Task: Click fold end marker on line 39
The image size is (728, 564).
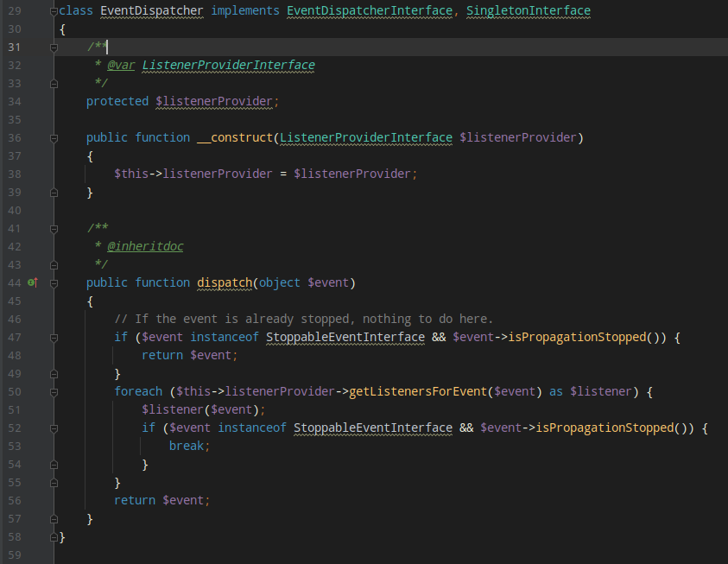Action: point(54,193)
